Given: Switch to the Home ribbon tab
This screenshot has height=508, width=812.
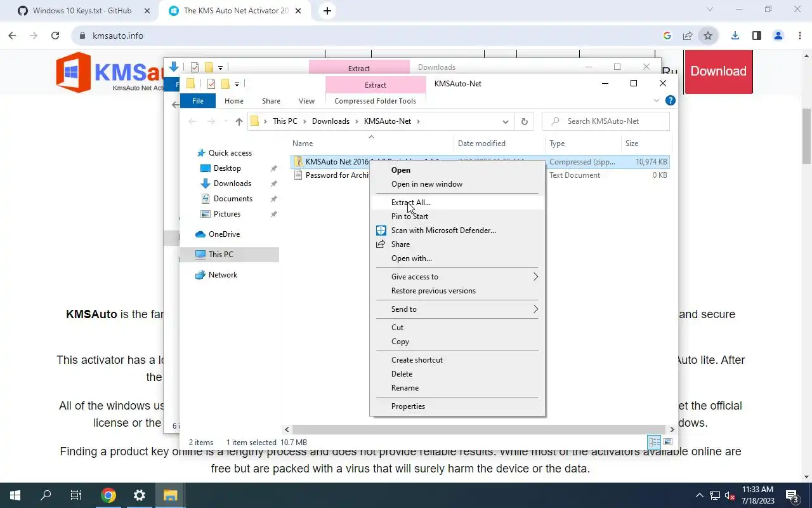Looking at the screenshot, I should [x=233, y=100].
